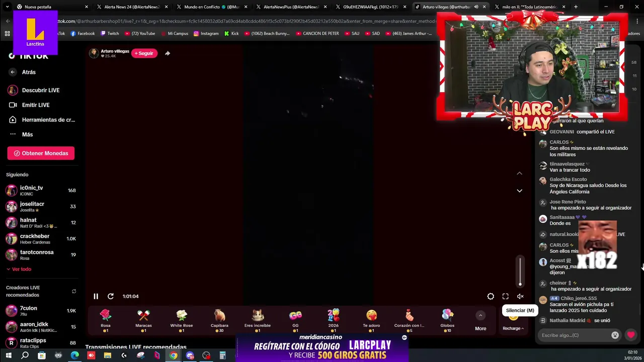Switch to Mundo en Conflicto browser tab

[211, 7]
